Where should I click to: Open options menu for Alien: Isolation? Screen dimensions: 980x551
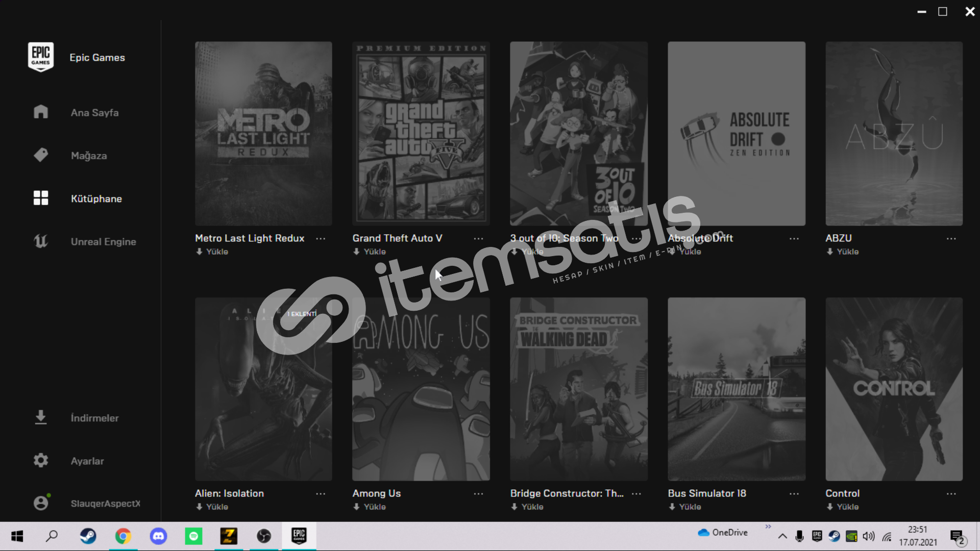pyautogui.click(x=321, y=494)
